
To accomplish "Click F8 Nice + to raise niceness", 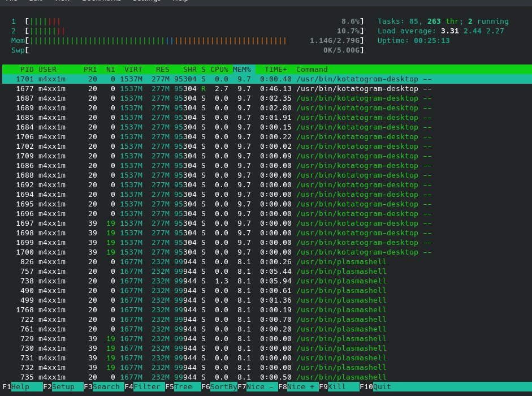I will click(x=299, y=387).
